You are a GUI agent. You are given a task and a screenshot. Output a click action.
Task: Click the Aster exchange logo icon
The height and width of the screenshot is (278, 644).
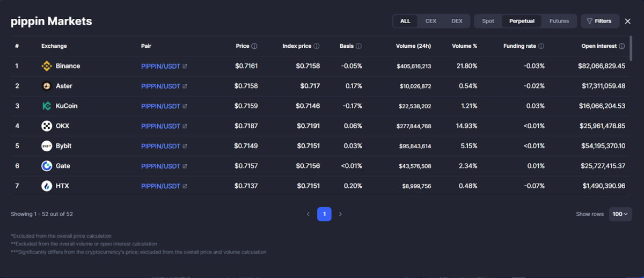click(x=47, y=86)
